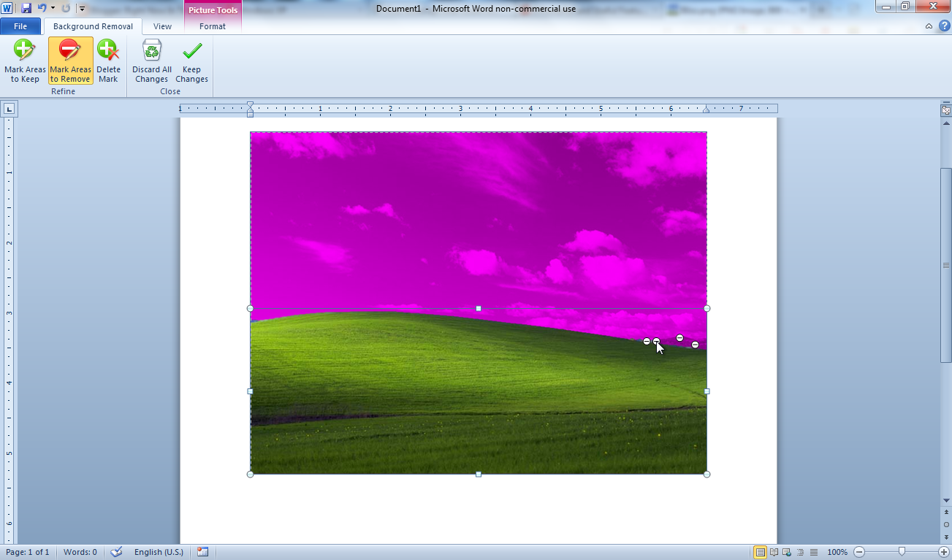Click the macro recording status icon
The image size is (952, 560).
click(202, 552)
